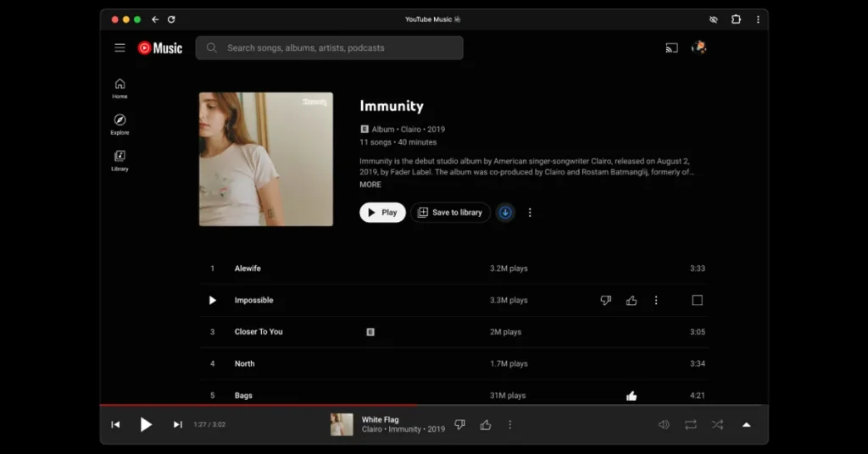Click the 3.2M plays count for Alewife
The width and height of the screenshot is (868, 454).
point(509,269)
